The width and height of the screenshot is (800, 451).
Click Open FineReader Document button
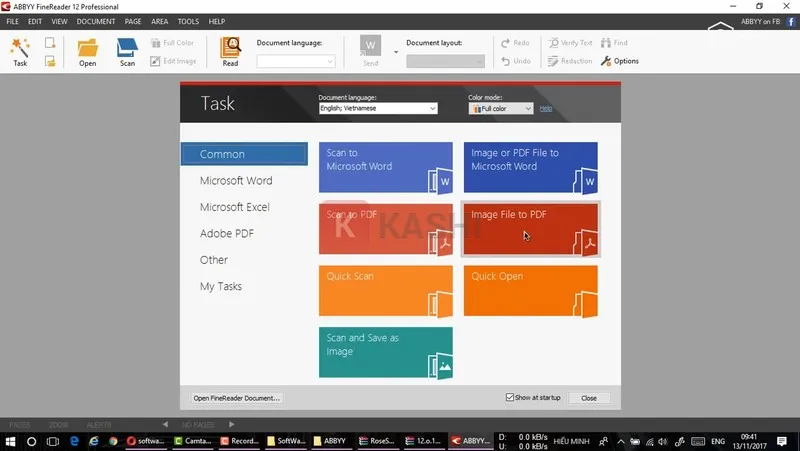click(x=237, y=398)
